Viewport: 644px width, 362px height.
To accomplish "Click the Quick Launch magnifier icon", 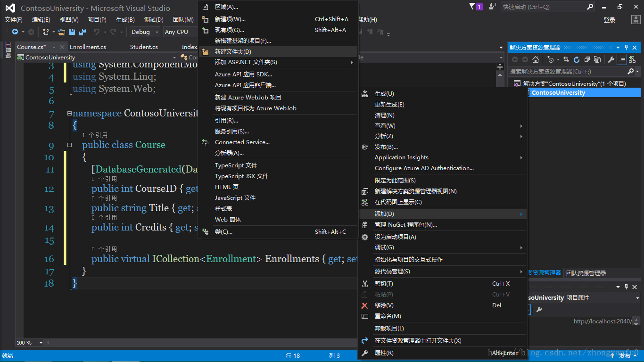I will point(590,7).
